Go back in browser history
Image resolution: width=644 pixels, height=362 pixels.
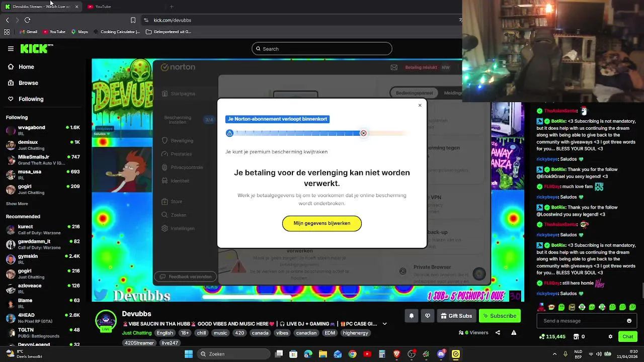pyautogui.click(x=7, y=20)
